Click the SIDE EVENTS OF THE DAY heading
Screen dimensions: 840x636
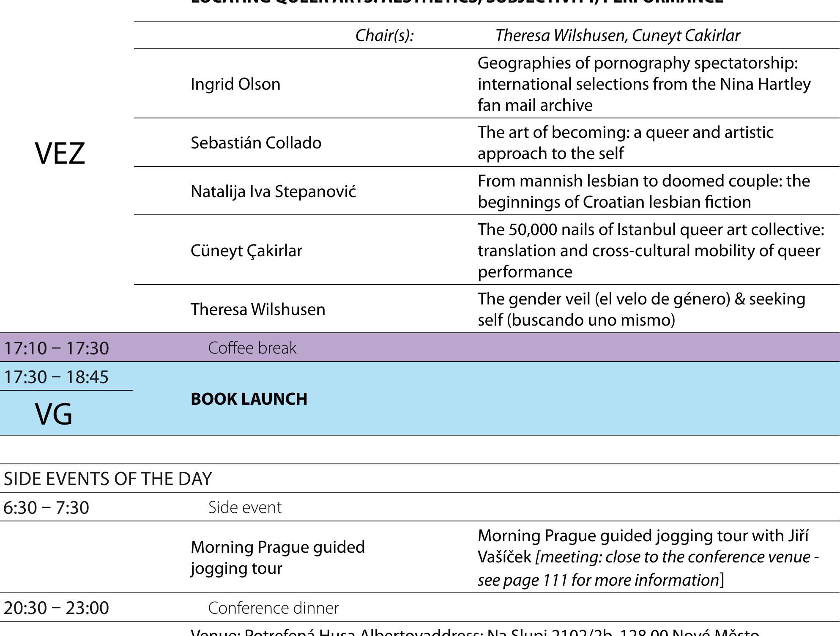[x=107, y=479]
